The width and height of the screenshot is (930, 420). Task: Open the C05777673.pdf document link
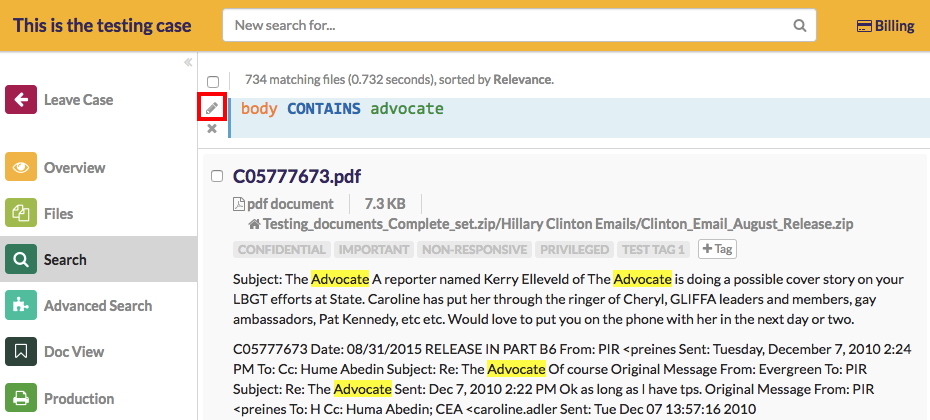pos(297,177)
